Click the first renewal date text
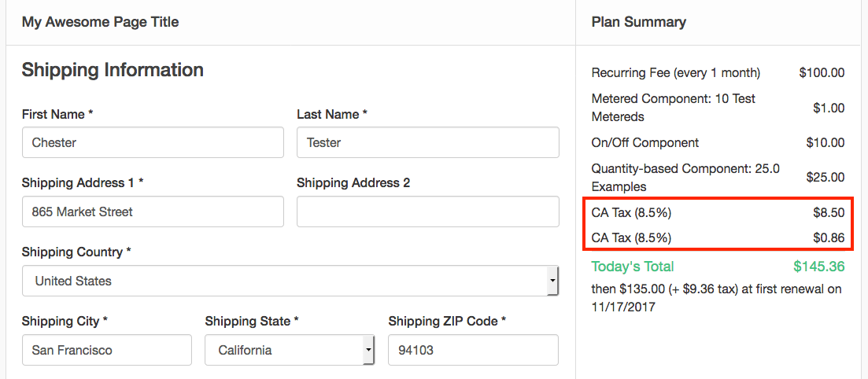This screenshot has width=868, height=379. (622, 307)
